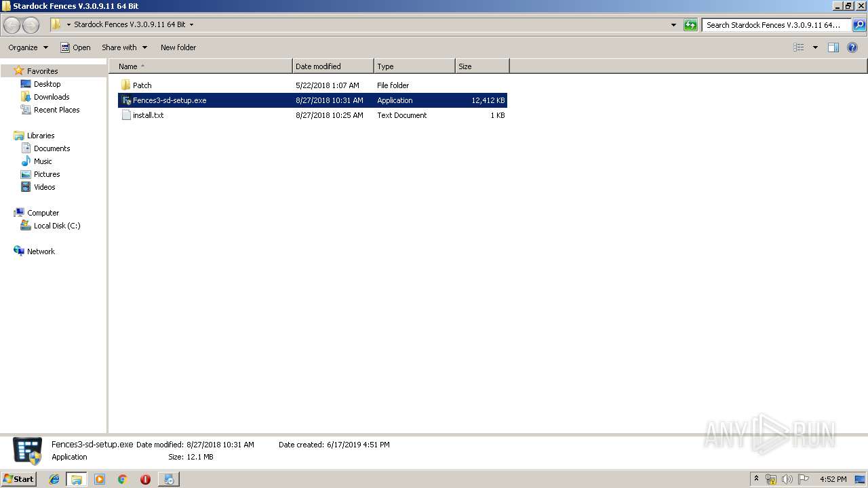868x488 pixels.
Task: Click the breadcrumb Stardock Fences V.3.0.9.11 64 Bit
Action: point(130,25)
